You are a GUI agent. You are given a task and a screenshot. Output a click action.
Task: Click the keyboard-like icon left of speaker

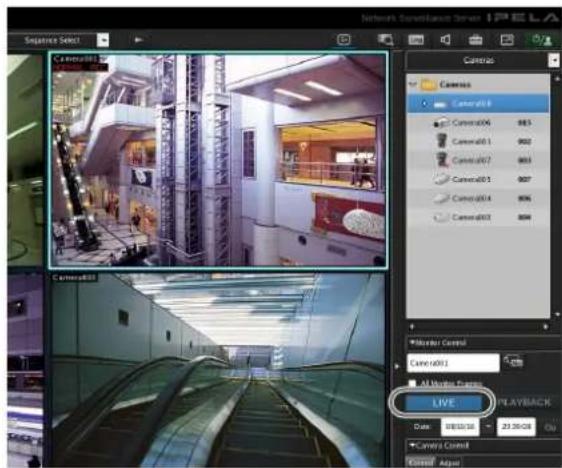click(x=416, y=40)
